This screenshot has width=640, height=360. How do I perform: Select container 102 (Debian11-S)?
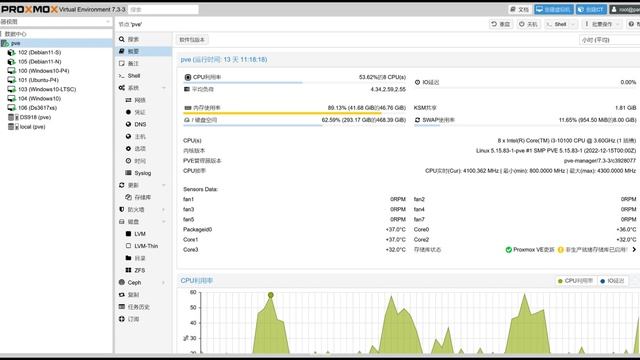pos(56,52)
